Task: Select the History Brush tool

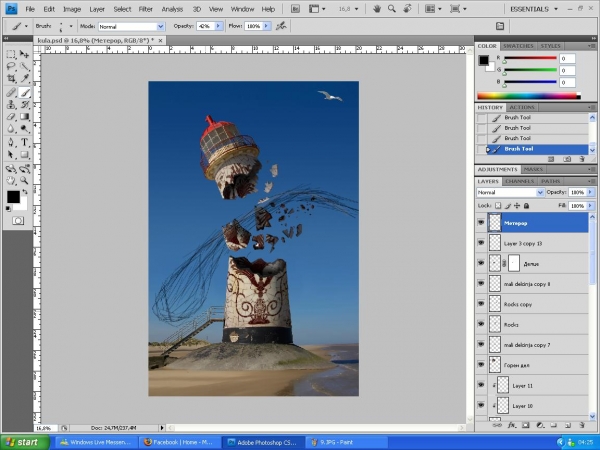Action: pos(24,104)
